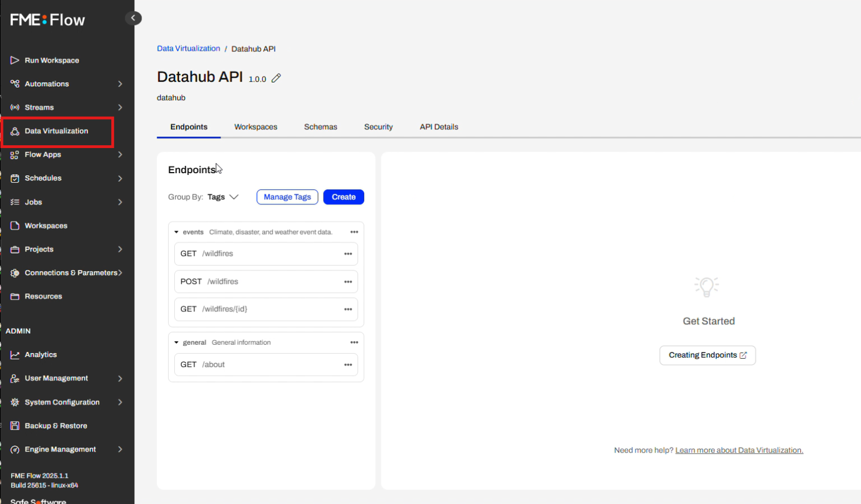Click the Manage Tags button
This screenshot has width=861, height=504.
(x=287, y=197)
